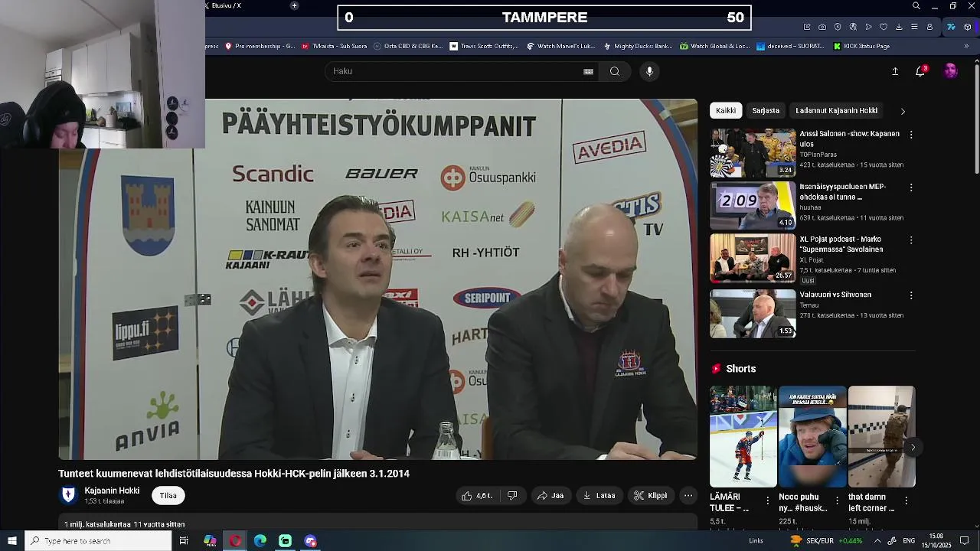The height and width of the screenshot is (551, 980).
Task: Open browser easy setup menu icon
Action: point(914,27)
